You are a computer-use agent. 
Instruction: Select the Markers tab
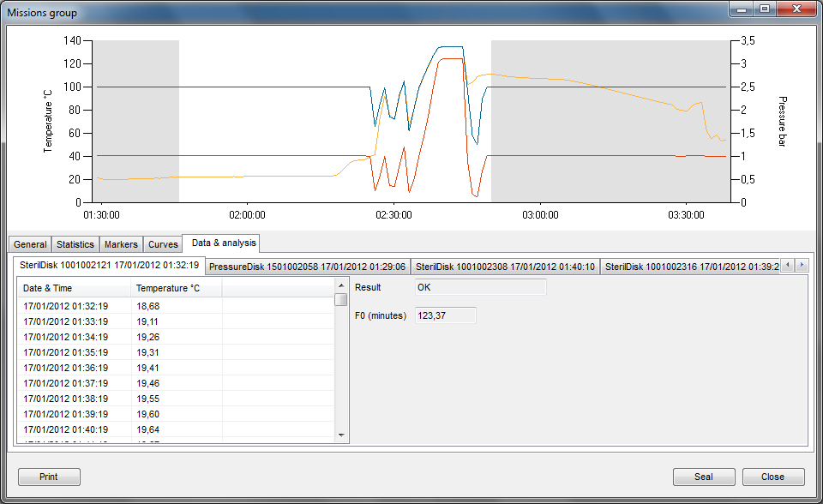(x=120, y=244)
